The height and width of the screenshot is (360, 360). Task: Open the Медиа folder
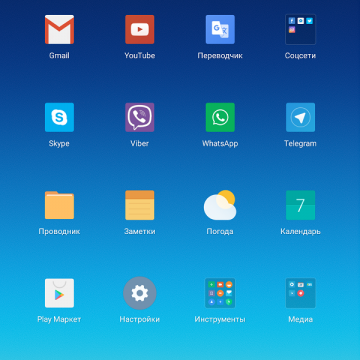[300, 293]
